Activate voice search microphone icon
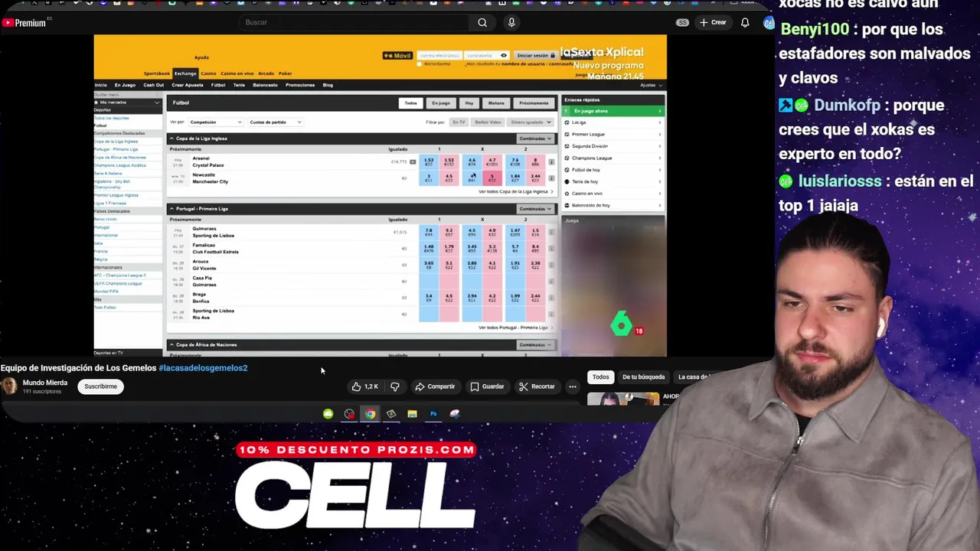Viewport: 980px width, 551px height. (511, 22)
